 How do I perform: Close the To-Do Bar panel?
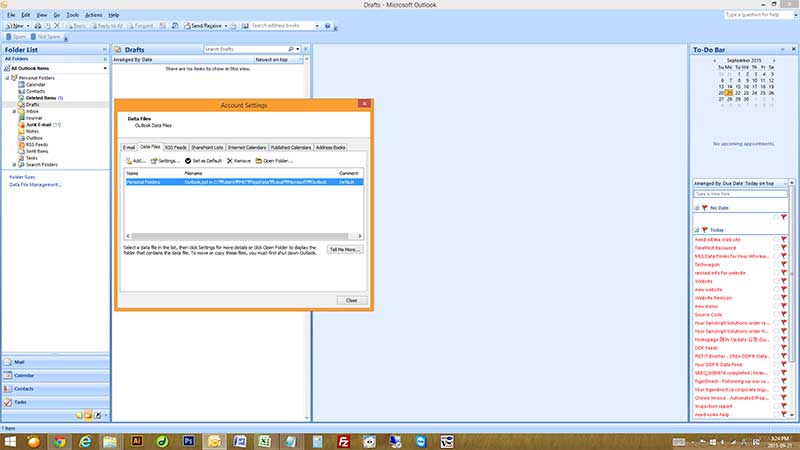coord(793,49)
